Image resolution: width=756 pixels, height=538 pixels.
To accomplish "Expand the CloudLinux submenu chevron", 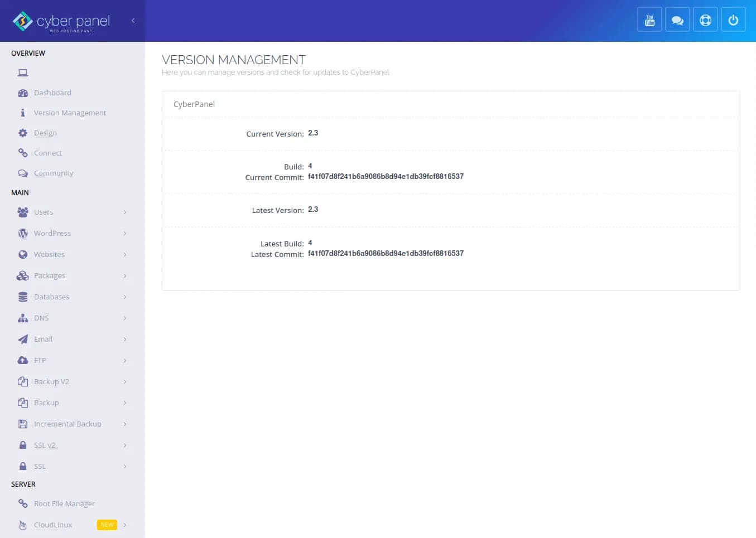I will click(x=125, y=525).
